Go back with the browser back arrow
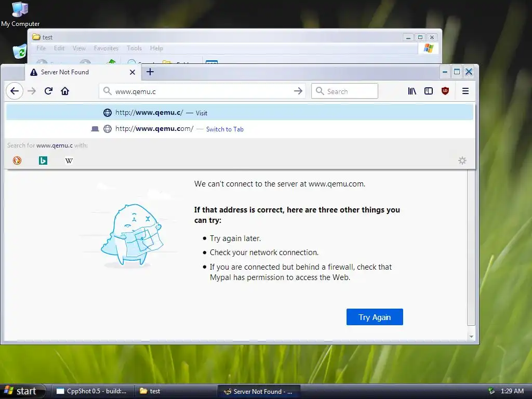The image size is (532, 399). 14,91
